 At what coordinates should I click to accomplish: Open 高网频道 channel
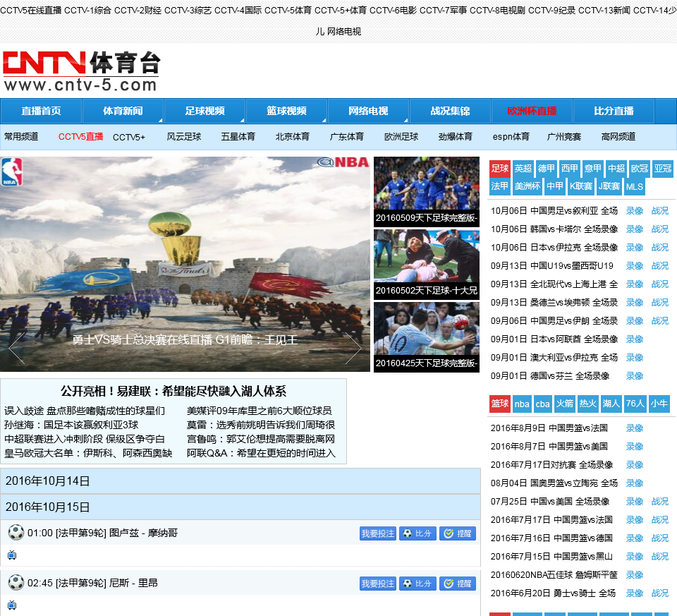click(x=618, y=137)
